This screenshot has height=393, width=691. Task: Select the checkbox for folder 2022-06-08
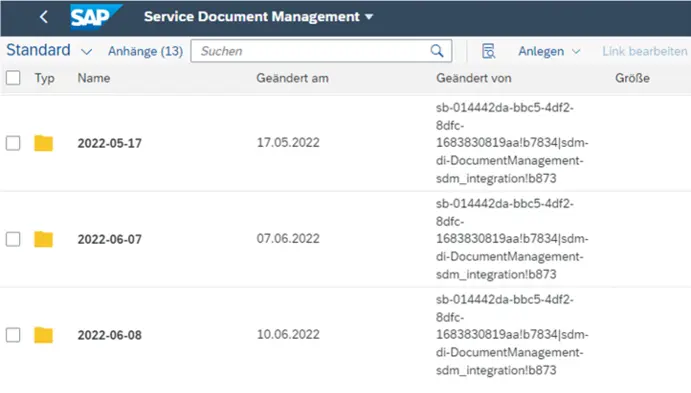(13, 335)
